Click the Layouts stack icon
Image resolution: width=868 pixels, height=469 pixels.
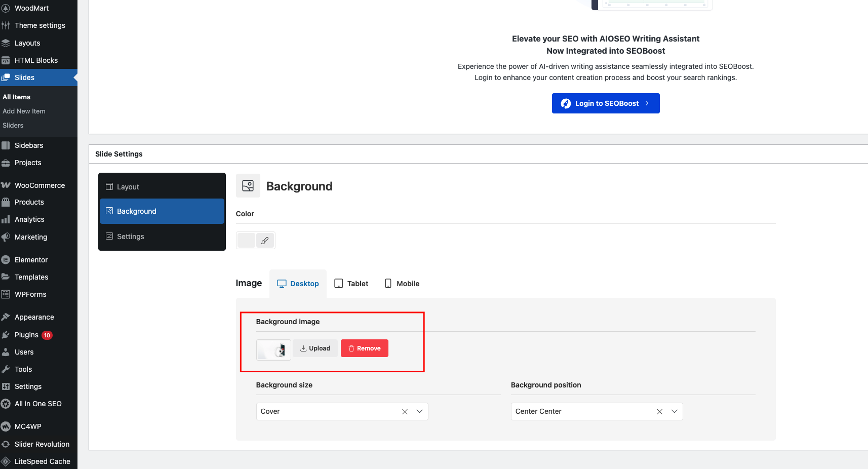pos(6,43)
